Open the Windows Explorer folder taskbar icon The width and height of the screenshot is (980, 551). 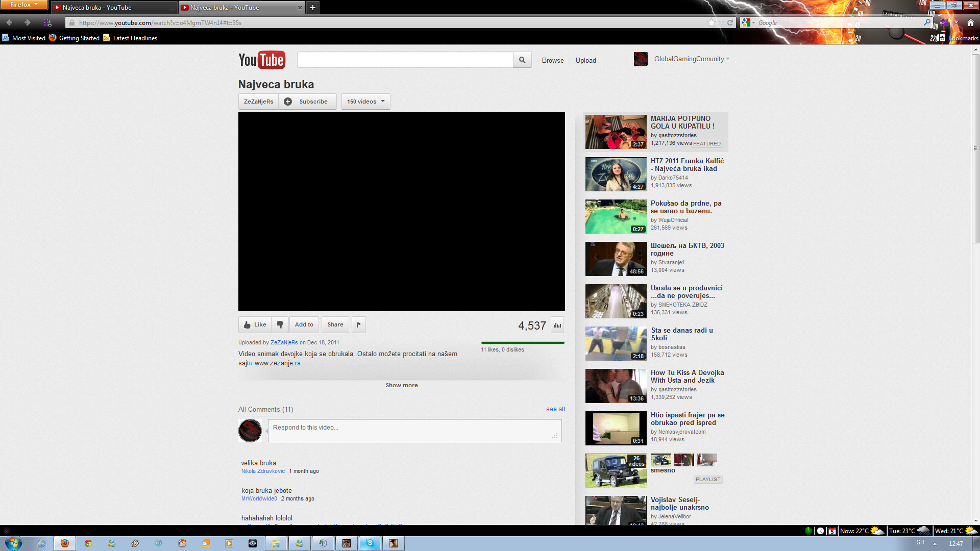coord(276,543)
